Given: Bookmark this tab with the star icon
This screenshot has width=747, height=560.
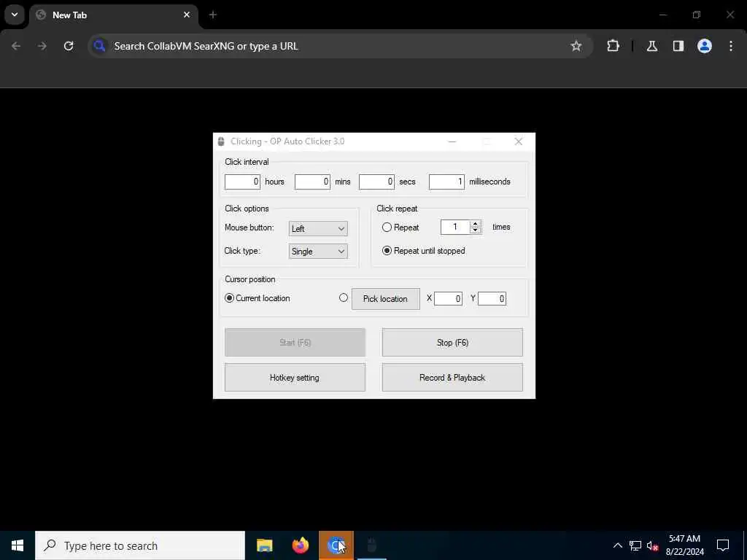Looking at the screenshot, I should 576,46.
